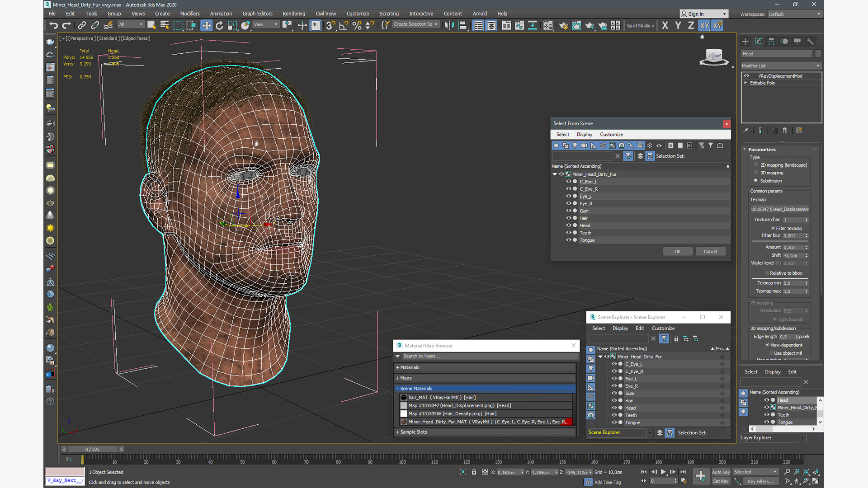This screenshot has width=868, height=488.
Task: Click the Set Key button
Action: [x=720, y=481]
